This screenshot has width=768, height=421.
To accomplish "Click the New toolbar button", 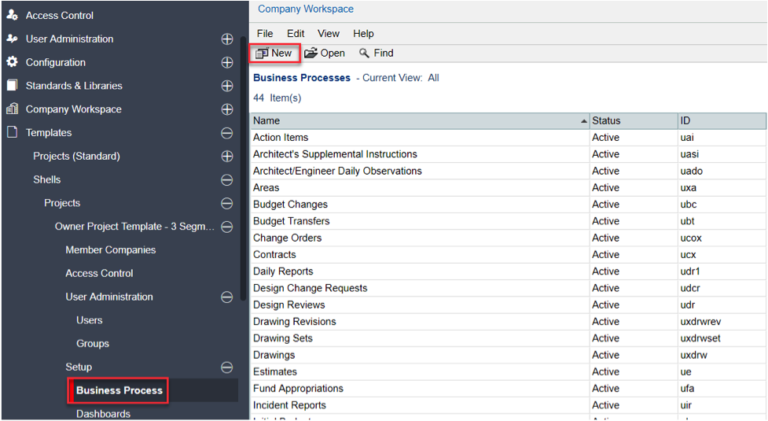I will click(x=274, y=53).
